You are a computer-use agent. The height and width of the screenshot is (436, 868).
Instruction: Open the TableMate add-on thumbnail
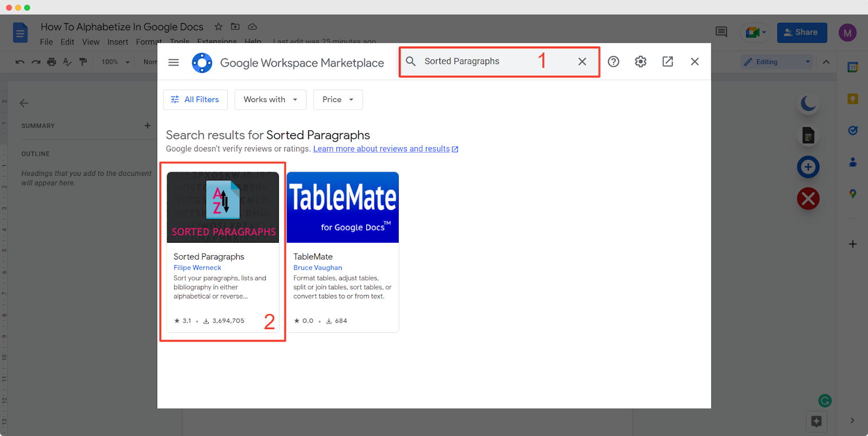(x=343, y=207)
